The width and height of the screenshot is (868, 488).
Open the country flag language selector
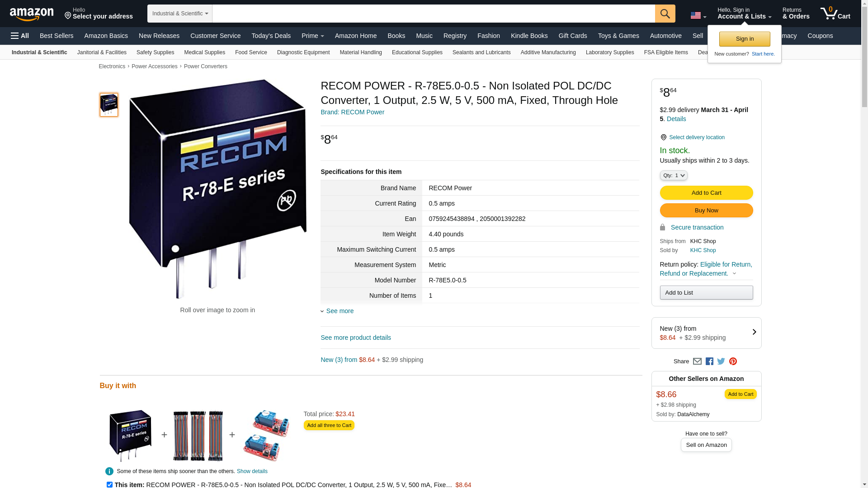(x=698, y=15)
